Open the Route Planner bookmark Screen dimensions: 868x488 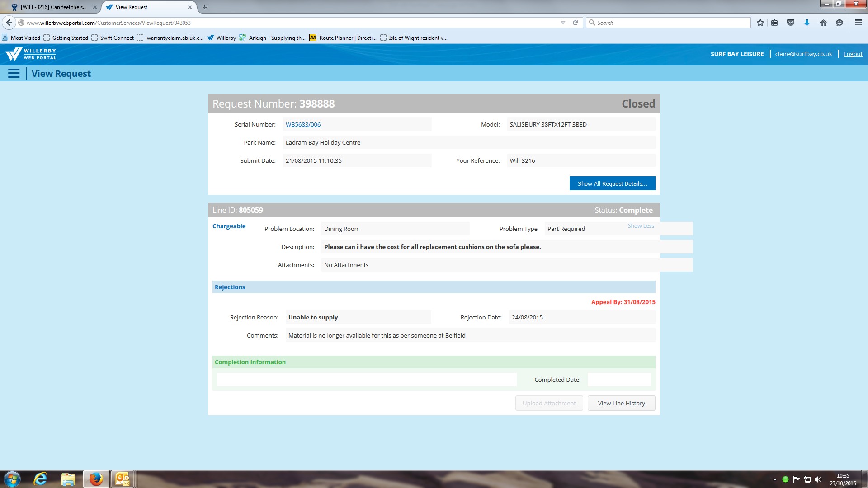(x=344, y=38)
